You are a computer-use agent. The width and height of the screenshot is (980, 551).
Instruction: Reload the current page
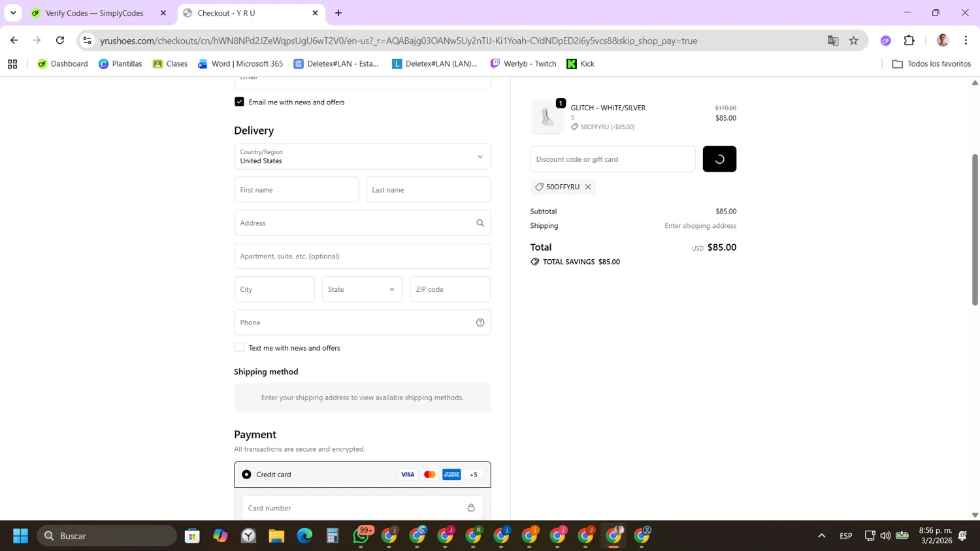pos(60,40)
